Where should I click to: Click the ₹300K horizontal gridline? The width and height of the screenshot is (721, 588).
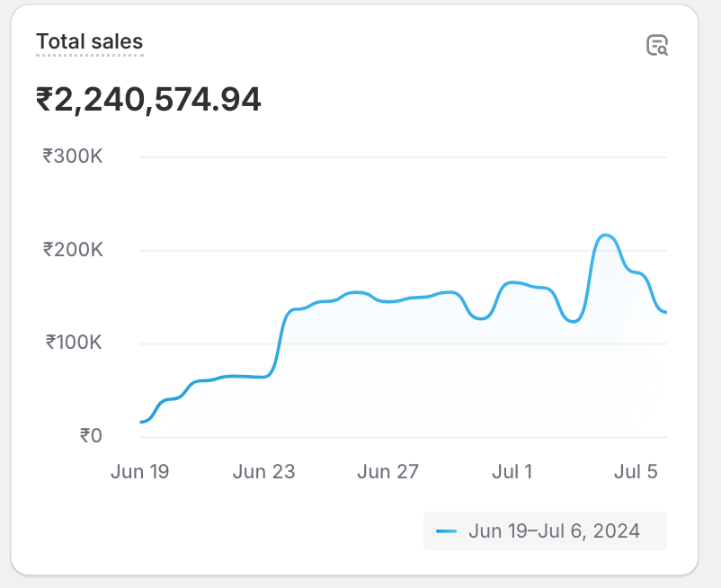tap(405, 157)
